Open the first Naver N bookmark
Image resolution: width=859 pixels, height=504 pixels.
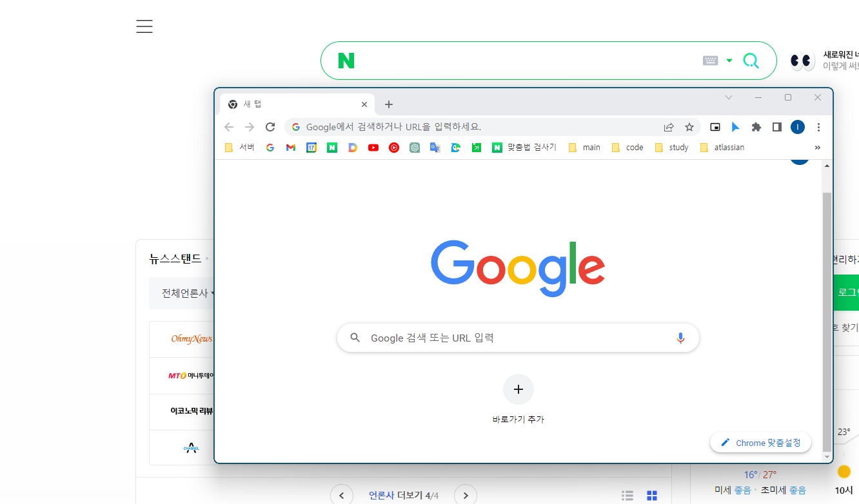tap(332, 148)
